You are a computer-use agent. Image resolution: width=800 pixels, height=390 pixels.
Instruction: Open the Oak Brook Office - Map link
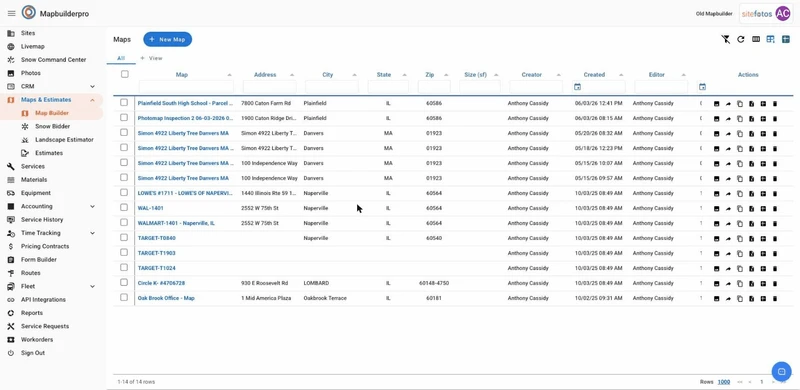tap(166, 298)
